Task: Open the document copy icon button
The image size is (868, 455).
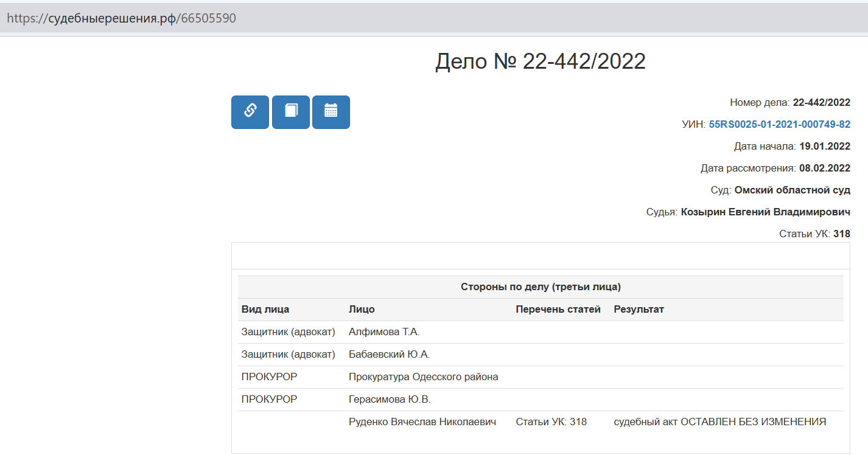Action: click(x=291, y=112)
